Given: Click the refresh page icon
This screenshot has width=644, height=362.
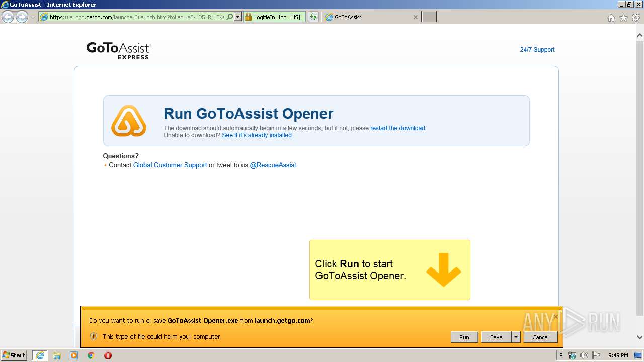Looking at the screenshot, I should tap(313, 17).
